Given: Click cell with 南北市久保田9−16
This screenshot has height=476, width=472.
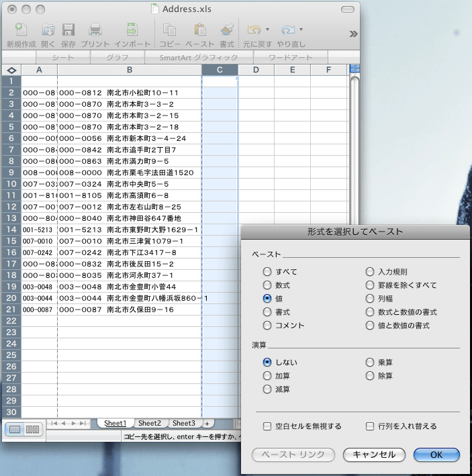Looking at the screenshot, I should [x=130, y=310].
